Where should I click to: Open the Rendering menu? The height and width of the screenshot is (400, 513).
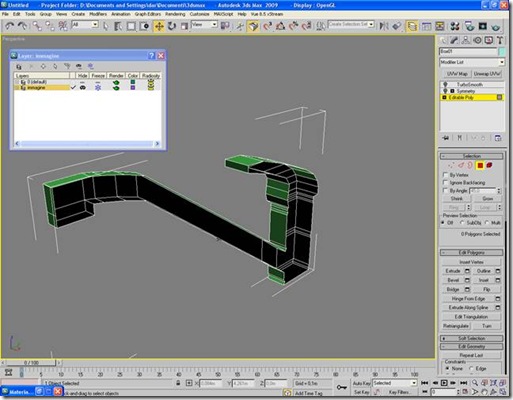[175, 14]
